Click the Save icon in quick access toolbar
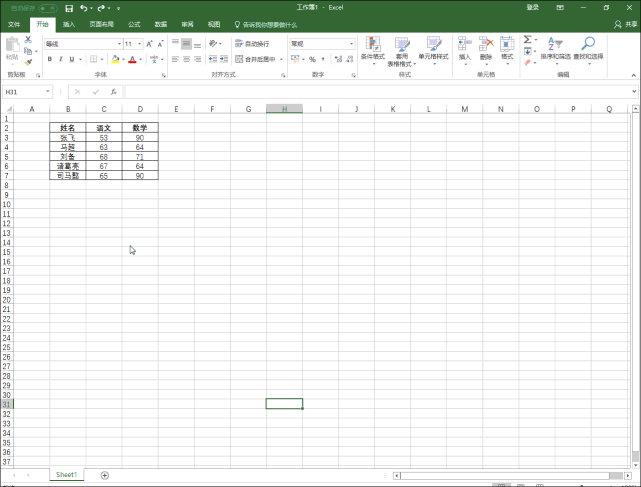 pos(69,8)
